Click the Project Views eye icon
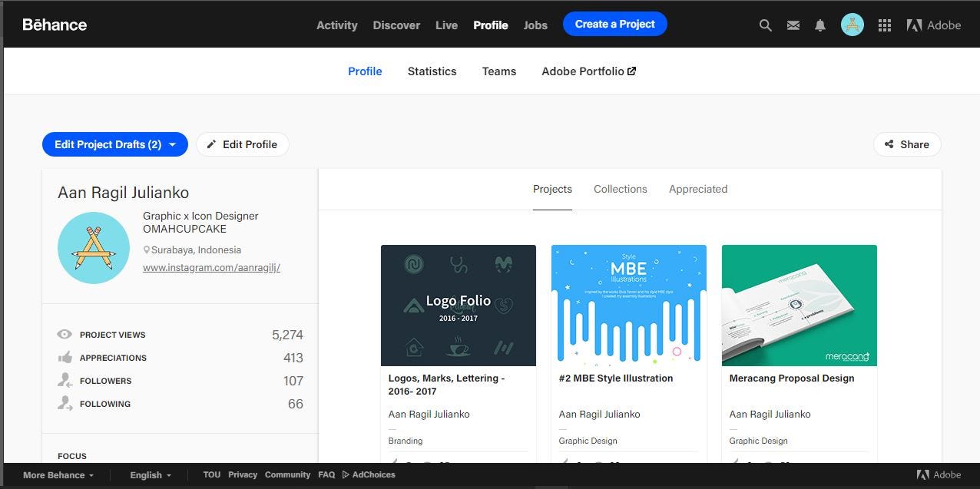The height and width of the screenshot is (489, 980). point(65,335)
